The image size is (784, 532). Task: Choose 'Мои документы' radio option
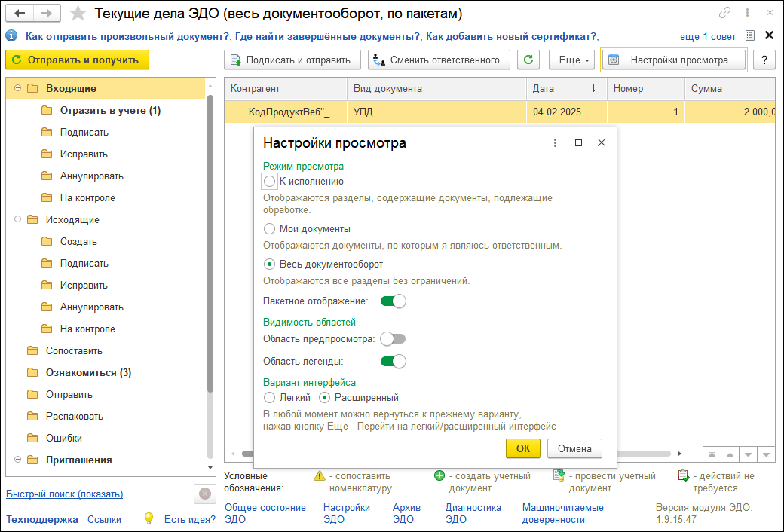coord(270,228)
